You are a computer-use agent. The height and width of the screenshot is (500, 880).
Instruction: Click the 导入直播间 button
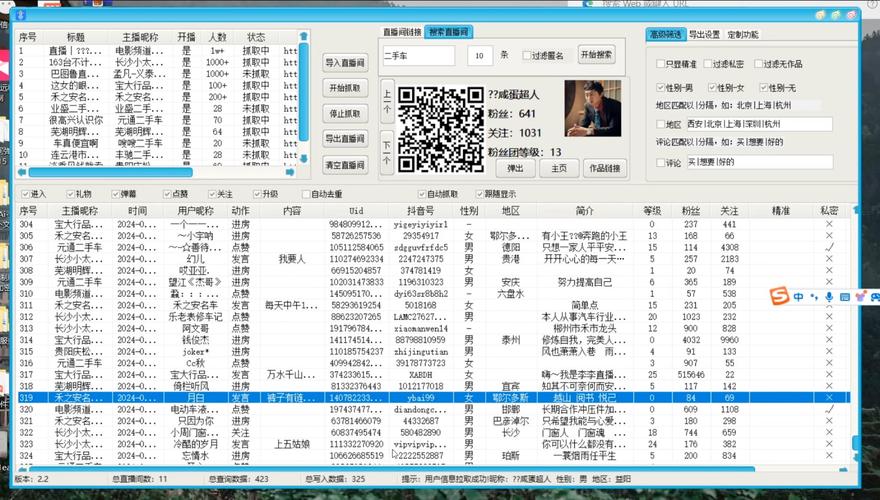345,62
